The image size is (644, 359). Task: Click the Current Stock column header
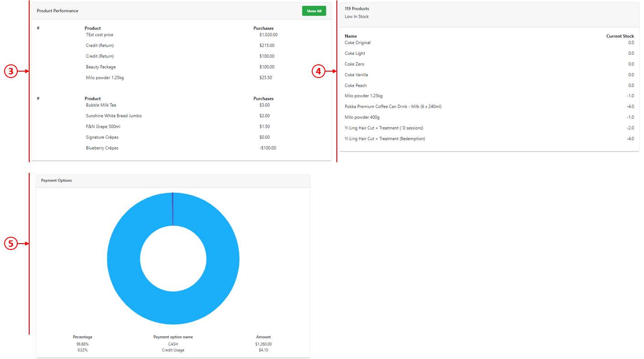620,36
